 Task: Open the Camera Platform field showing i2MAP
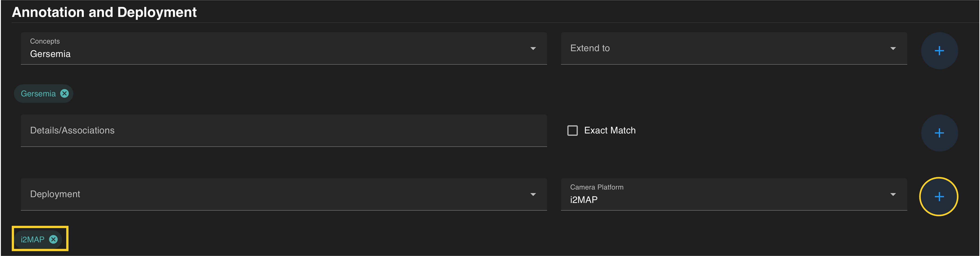click(723, 196)
